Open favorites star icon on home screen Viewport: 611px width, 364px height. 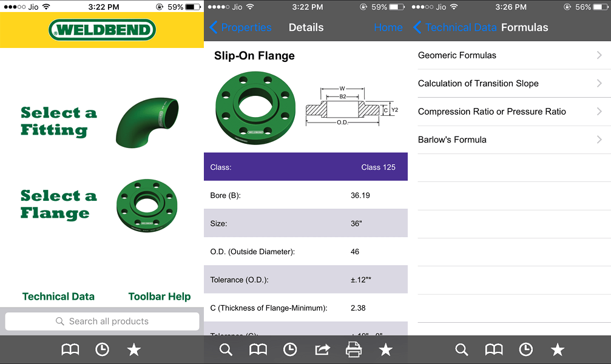pos(134,349)
